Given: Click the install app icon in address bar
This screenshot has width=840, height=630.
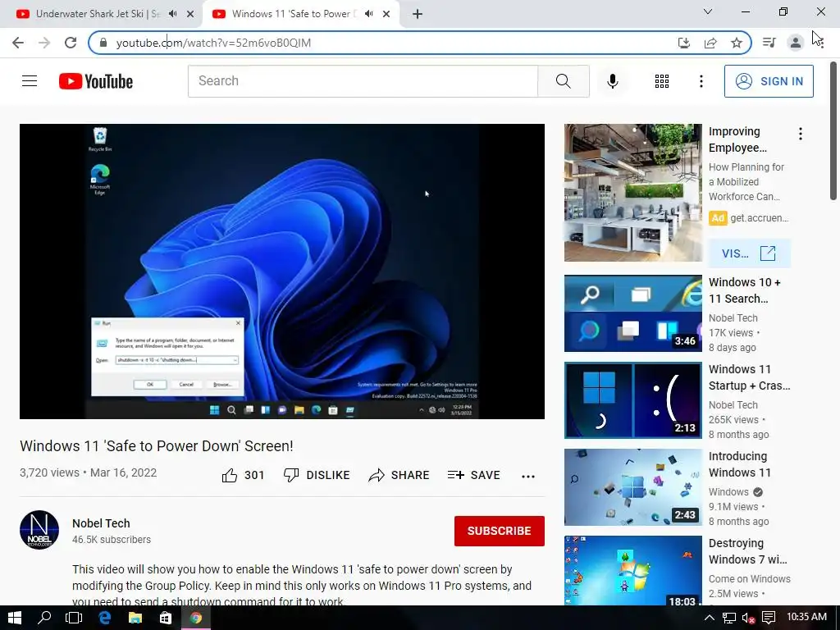Looking at the screenshot, I should pyautogui.click(x=683, y=43).
